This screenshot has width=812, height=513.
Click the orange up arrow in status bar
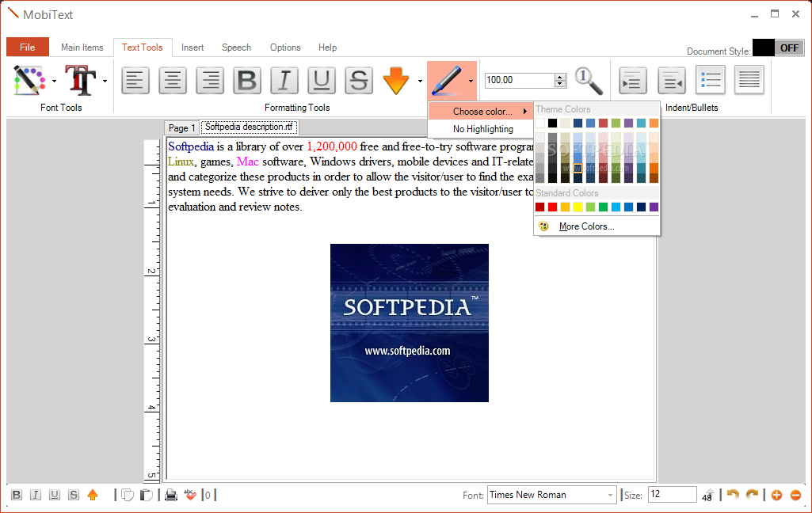pos(93,495)
